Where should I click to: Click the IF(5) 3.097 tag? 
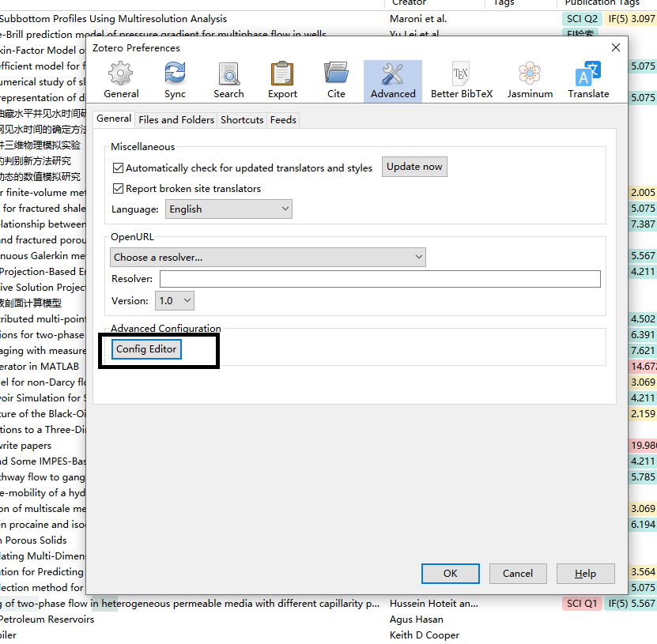click(631, 19)
